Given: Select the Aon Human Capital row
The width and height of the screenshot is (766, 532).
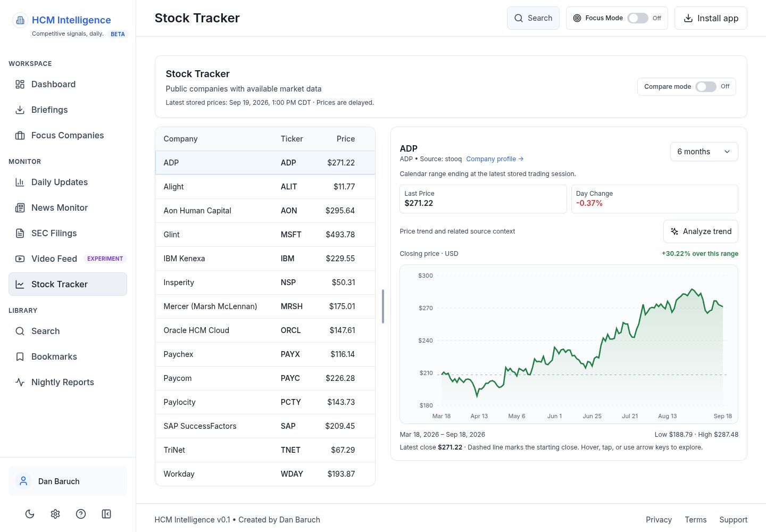Looking at the screenshot, I should point(265,211).
